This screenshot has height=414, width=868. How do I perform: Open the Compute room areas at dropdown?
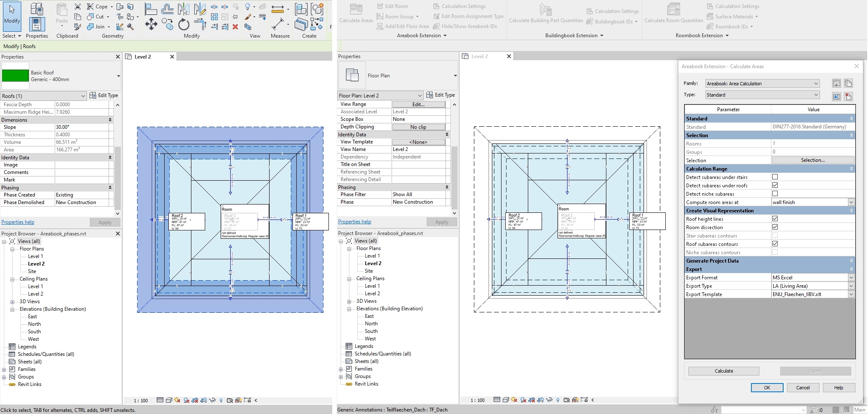(x=851, y=202)
